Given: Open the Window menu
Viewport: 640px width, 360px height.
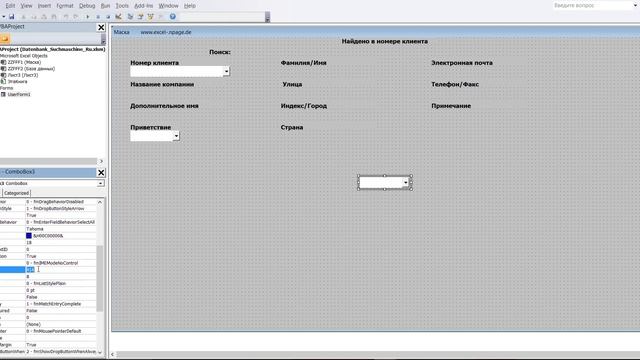Looking at the screenshot, I should point(168,6).
